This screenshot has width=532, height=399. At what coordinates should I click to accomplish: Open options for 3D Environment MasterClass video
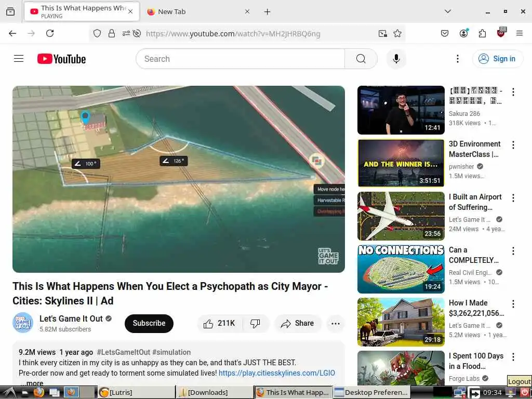tap(513, 145)
